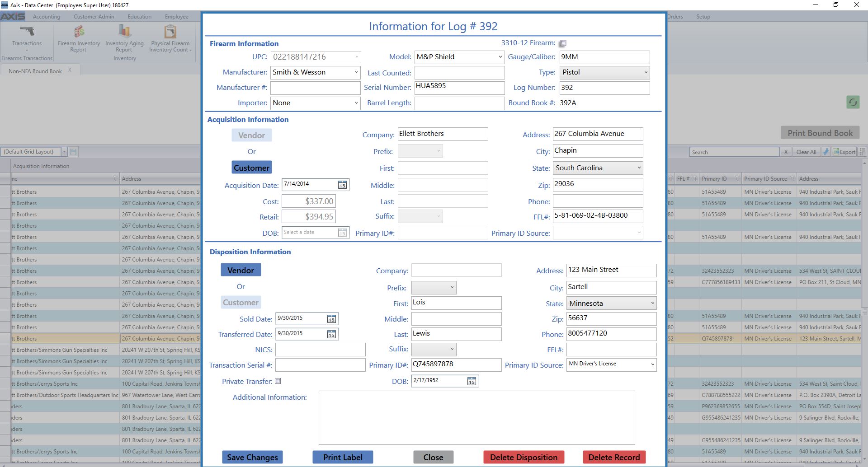This screenshot has height=467, width=868.
Task: Open the Sold Date calendar picker
Action: pos(331,319)
